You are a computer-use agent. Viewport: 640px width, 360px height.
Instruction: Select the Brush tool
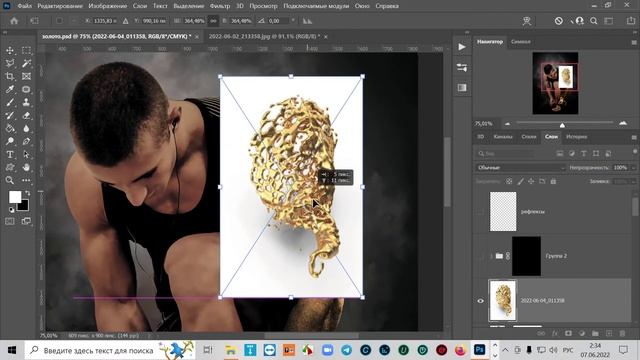10,102
